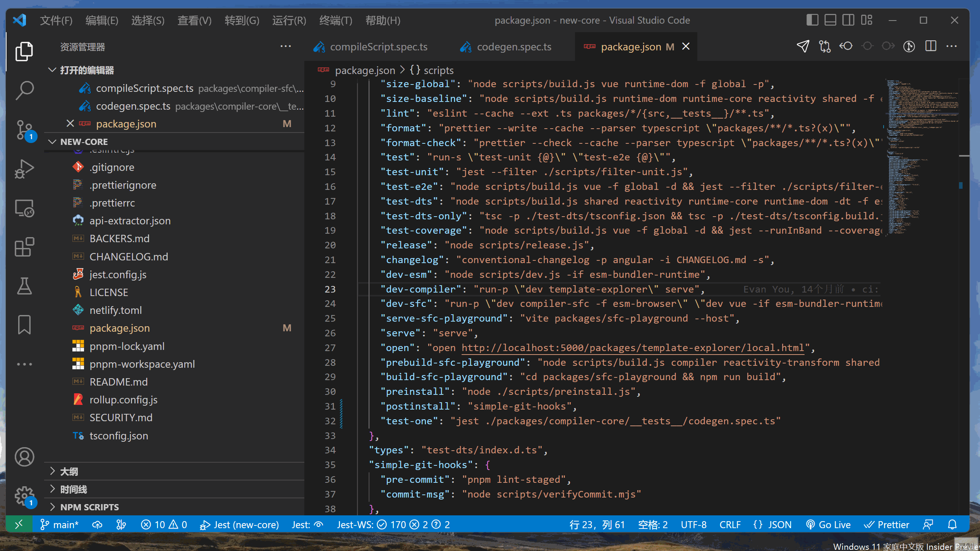Show errors and warnings in status bar
The image size is (980, 551).
click(x=164, y=525)
